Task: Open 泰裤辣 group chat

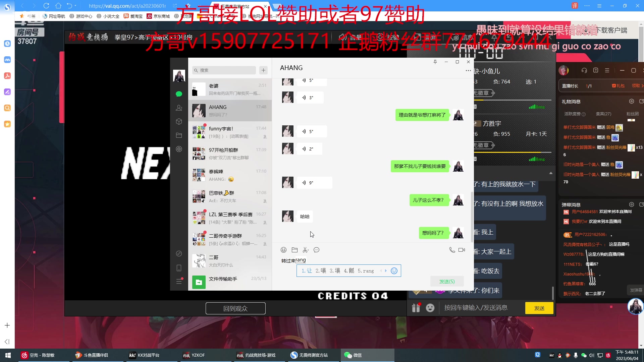Action: (x=230, y=175)
